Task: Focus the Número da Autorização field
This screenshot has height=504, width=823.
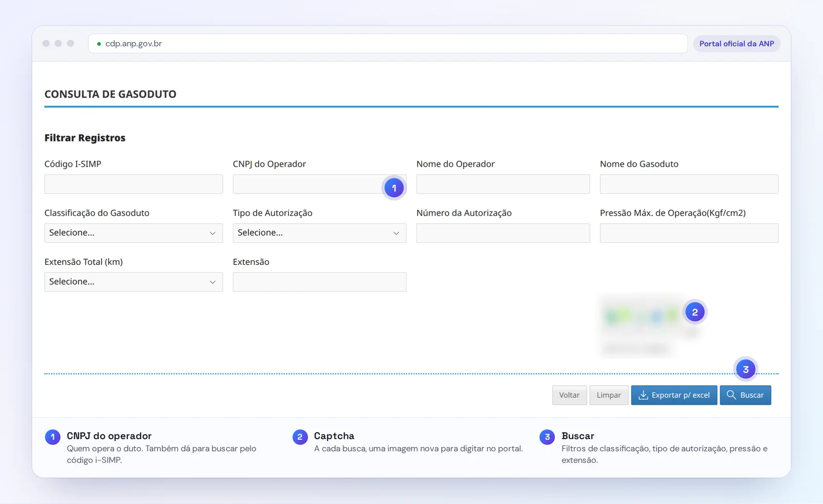Action: coord(503,233)
